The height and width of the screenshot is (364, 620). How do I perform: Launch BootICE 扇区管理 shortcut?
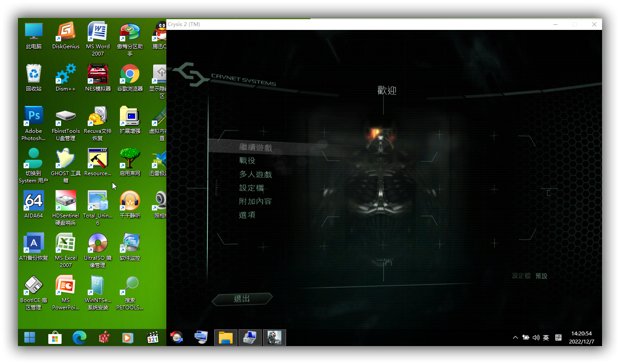click(34, 293)
